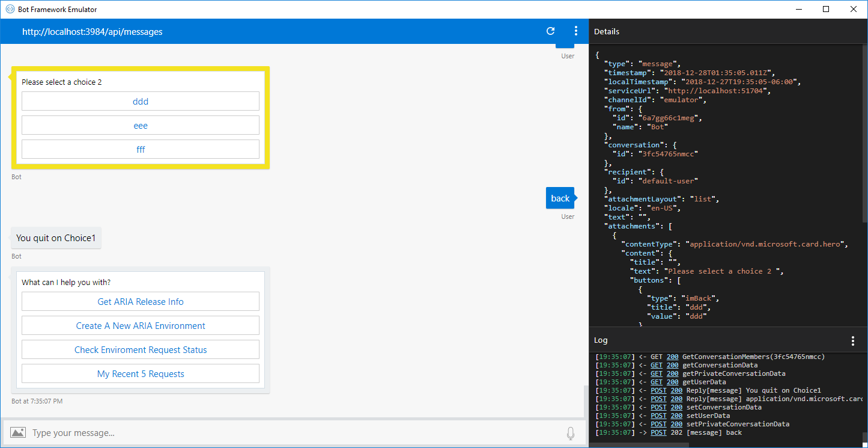Select the eee choice button

pyautogui.click(x=140, y=125)
